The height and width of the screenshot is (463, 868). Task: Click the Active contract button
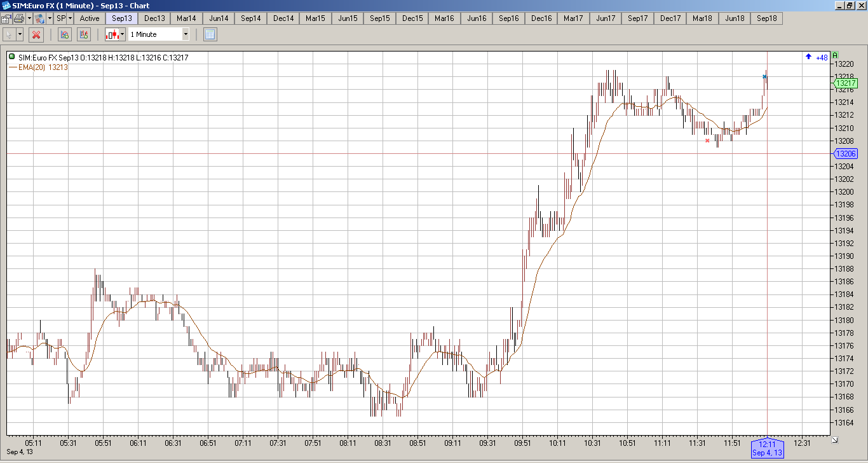pyautogui.click(x=90, y=18)
